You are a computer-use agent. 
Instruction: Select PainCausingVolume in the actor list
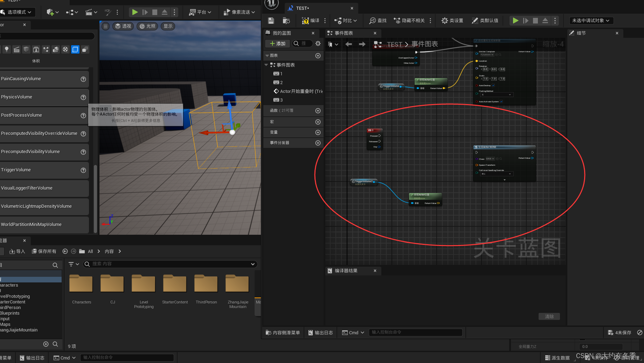click(44, 79)
